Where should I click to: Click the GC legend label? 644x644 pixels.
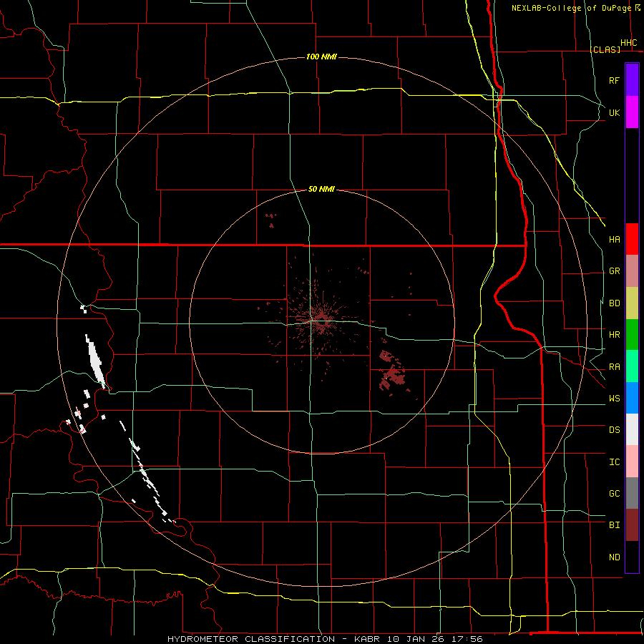[614, 494]
